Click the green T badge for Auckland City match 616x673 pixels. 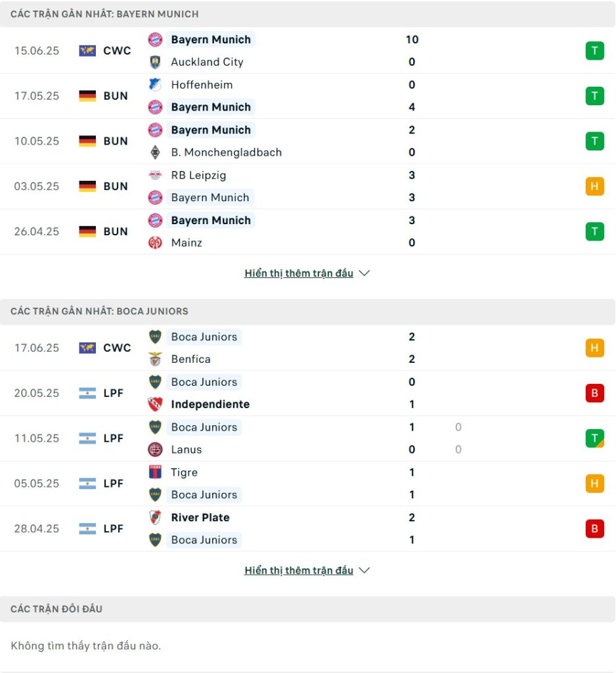[x=594, y=51]
